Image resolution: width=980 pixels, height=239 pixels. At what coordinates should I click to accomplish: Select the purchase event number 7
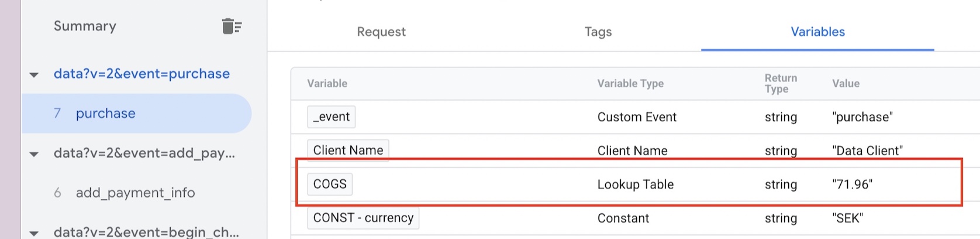105,114
